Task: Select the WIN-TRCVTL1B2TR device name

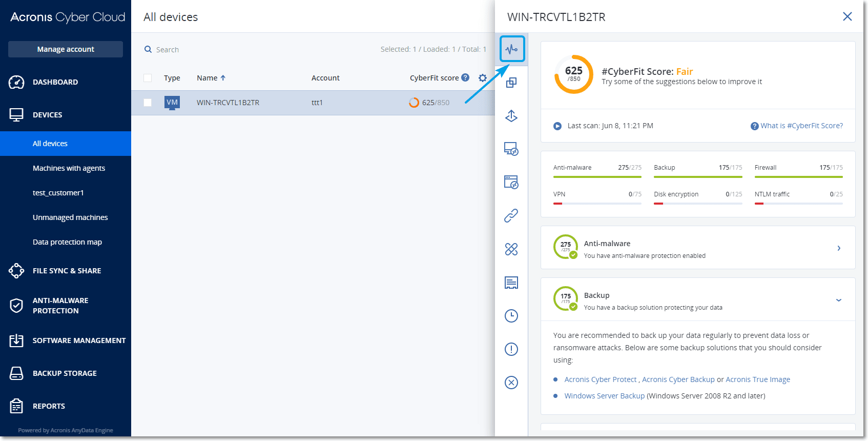Action: (x=228, y=103)
